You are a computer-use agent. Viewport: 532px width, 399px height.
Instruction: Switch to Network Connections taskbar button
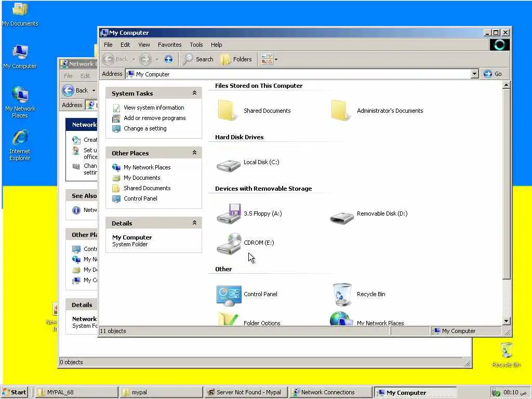click(x=330, y=392)
